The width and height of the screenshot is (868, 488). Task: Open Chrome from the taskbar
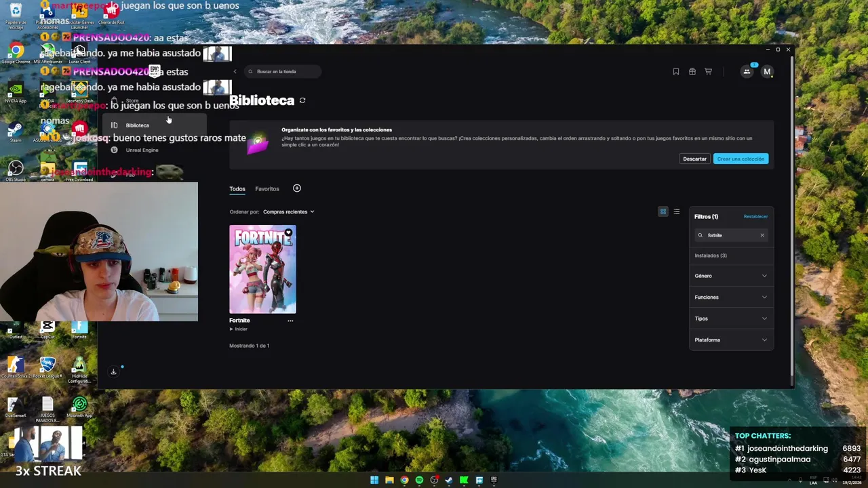[x=404, y=480]
